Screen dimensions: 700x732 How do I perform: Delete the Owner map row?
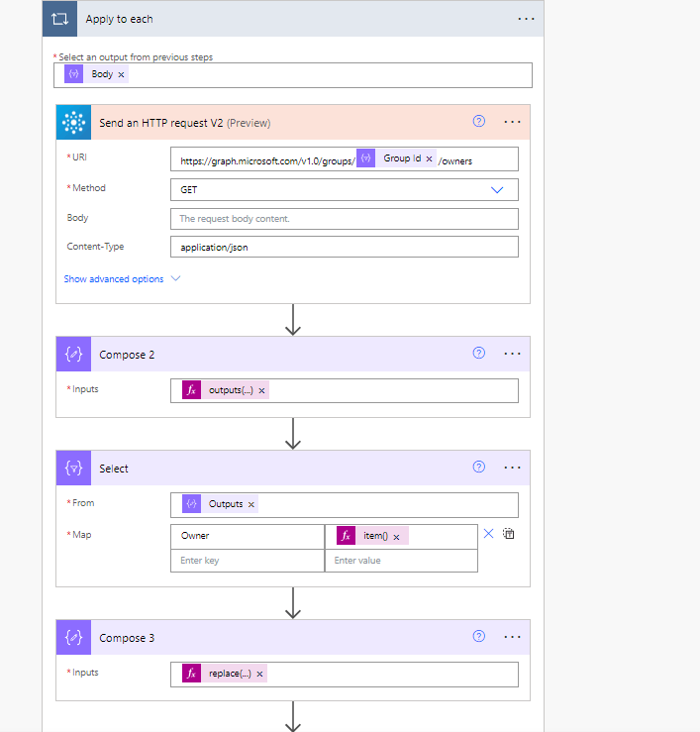(x=488, y=534)
